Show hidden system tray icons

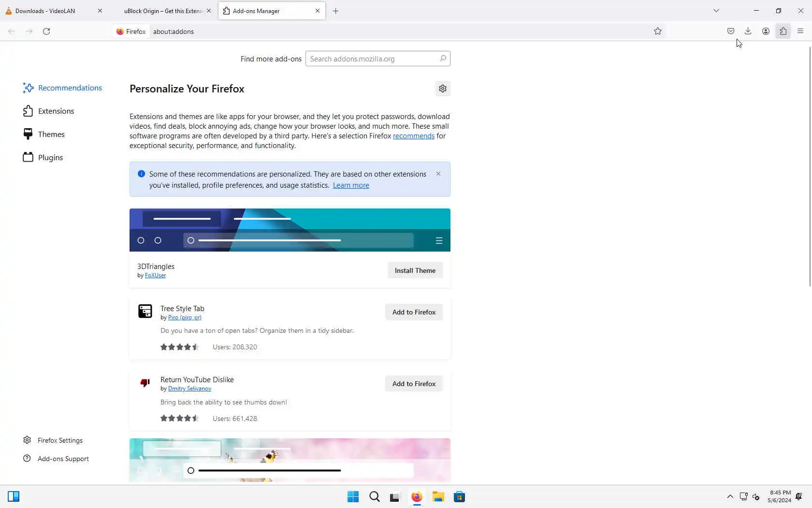tap(730, 497)
